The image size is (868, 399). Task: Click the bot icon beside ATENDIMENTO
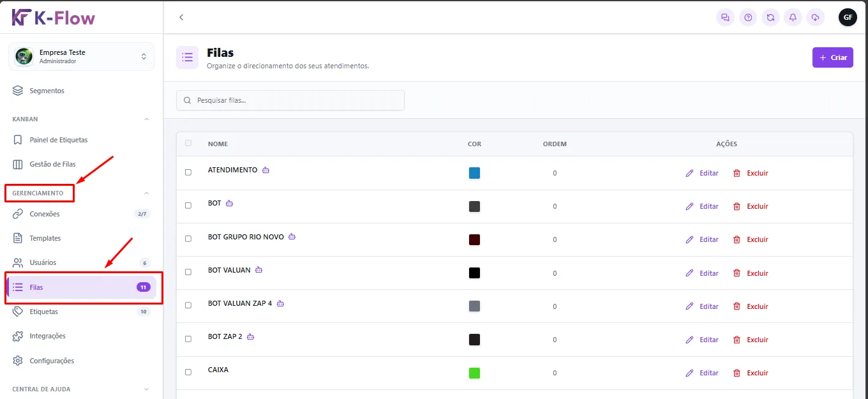(266, 170)
